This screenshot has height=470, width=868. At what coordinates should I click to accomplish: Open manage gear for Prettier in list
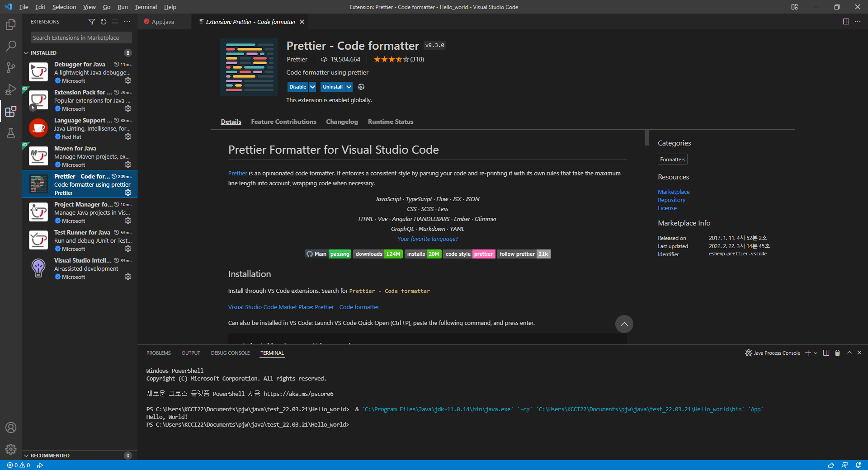coord(128,193)
